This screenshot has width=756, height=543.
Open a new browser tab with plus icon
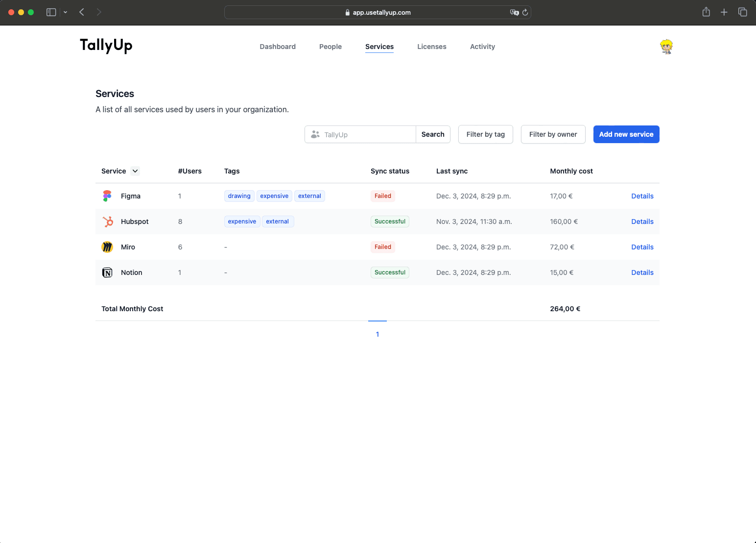pyautogui.click(x=724, y=12)
